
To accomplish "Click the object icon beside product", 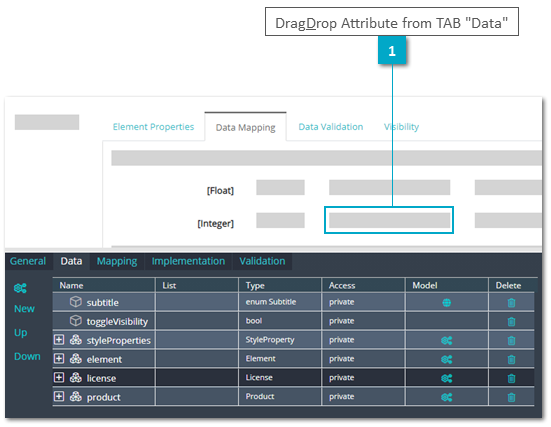I will click(76, 397).
